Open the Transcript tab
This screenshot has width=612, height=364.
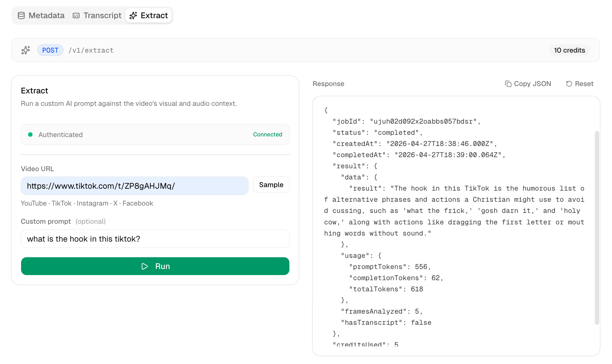click(97, 15)
